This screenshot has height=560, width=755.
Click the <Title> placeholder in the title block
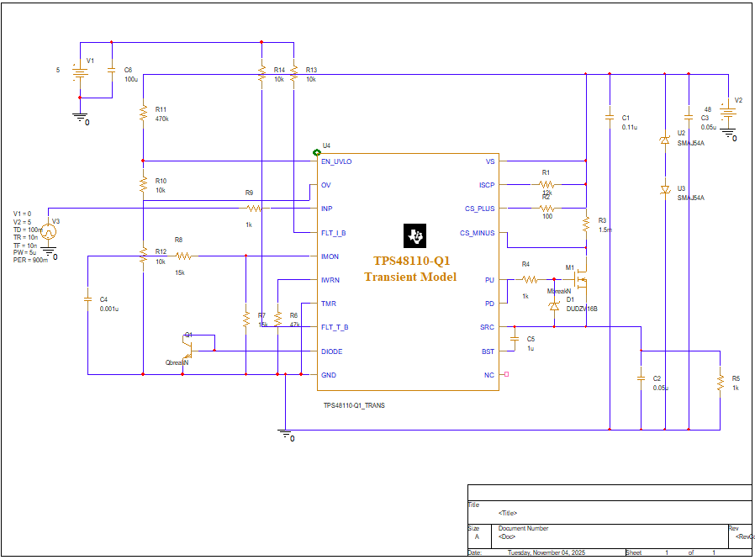(509, 512)
